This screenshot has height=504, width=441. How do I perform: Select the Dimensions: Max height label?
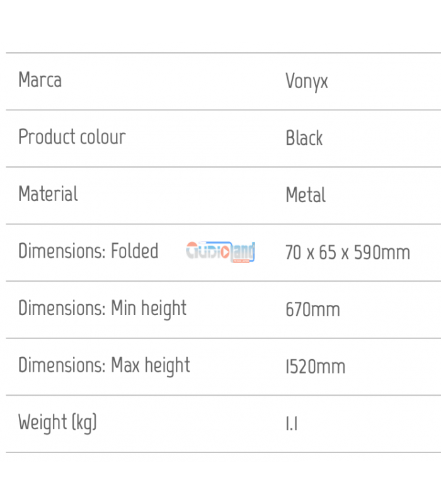tap(104, 366)
